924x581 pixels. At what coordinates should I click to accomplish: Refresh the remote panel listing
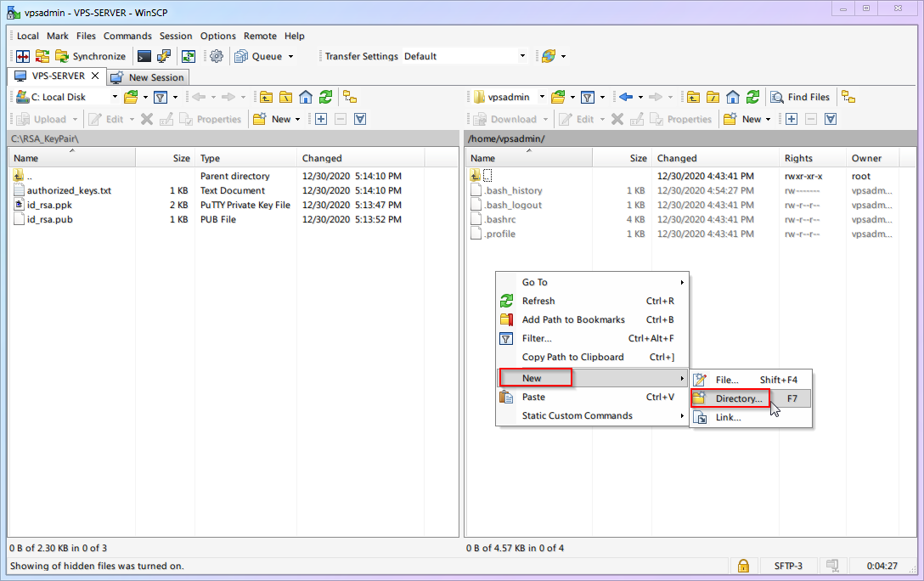[752, 97]
